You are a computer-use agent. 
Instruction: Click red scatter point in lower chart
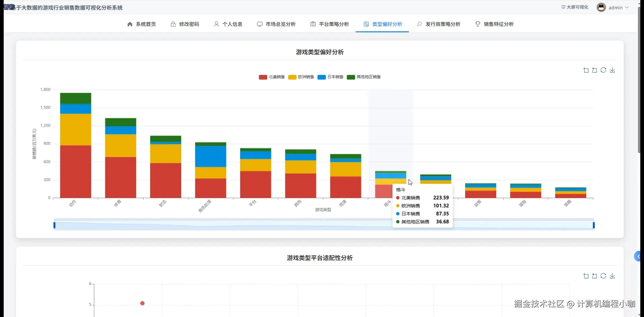[142, 303]
